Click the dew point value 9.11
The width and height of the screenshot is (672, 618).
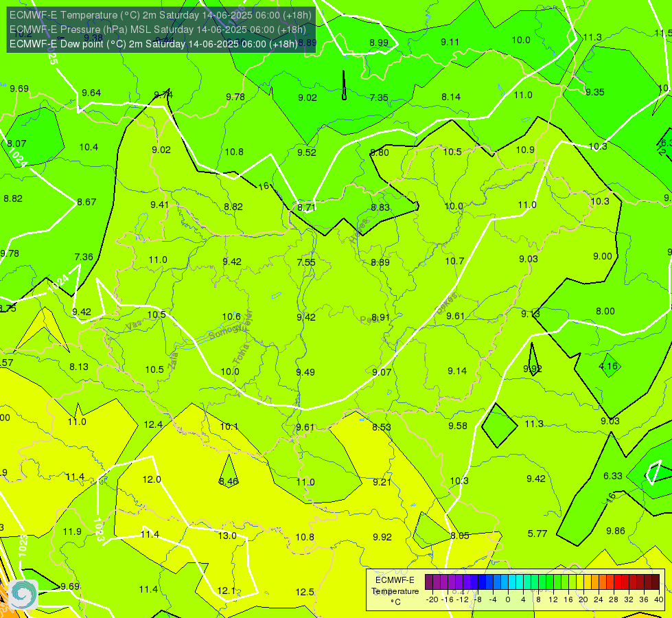450,42
